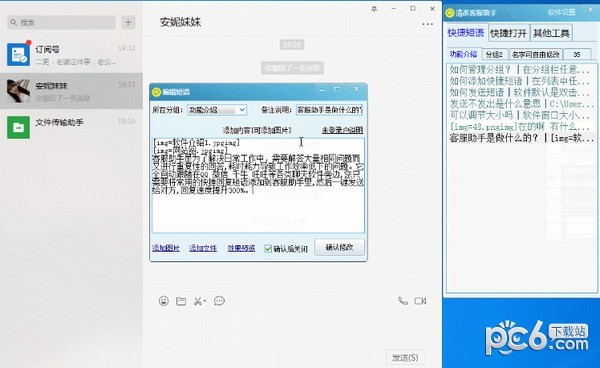Start a voice call with phone icon
The height and width of the screenshot is (368, 600).
tap(403, 301)
